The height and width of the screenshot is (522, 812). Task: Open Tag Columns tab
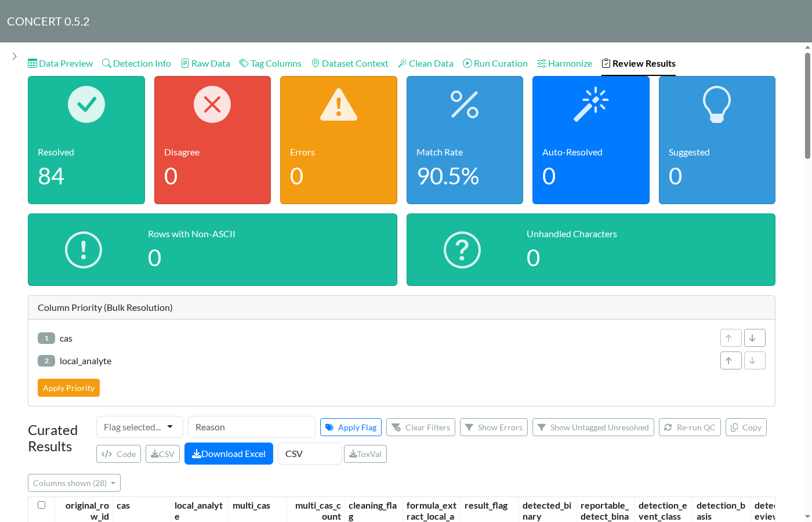(x=270, y=63)
